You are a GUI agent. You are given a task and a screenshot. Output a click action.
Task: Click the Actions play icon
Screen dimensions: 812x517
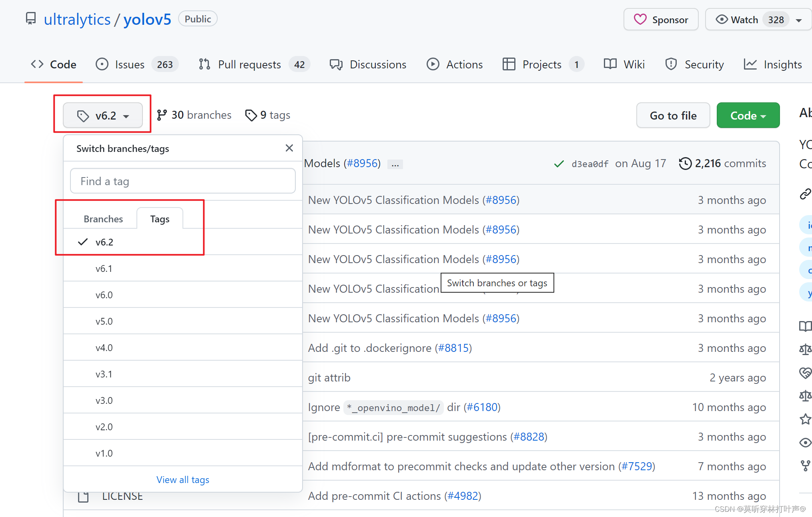click(433, 64)
